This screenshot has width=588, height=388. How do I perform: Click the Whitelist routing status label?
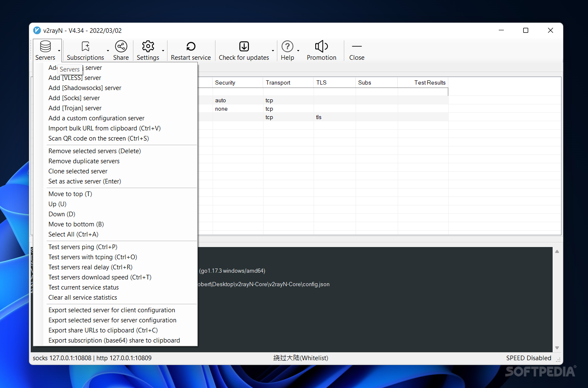pyautogui.click(x=301, y=358)
